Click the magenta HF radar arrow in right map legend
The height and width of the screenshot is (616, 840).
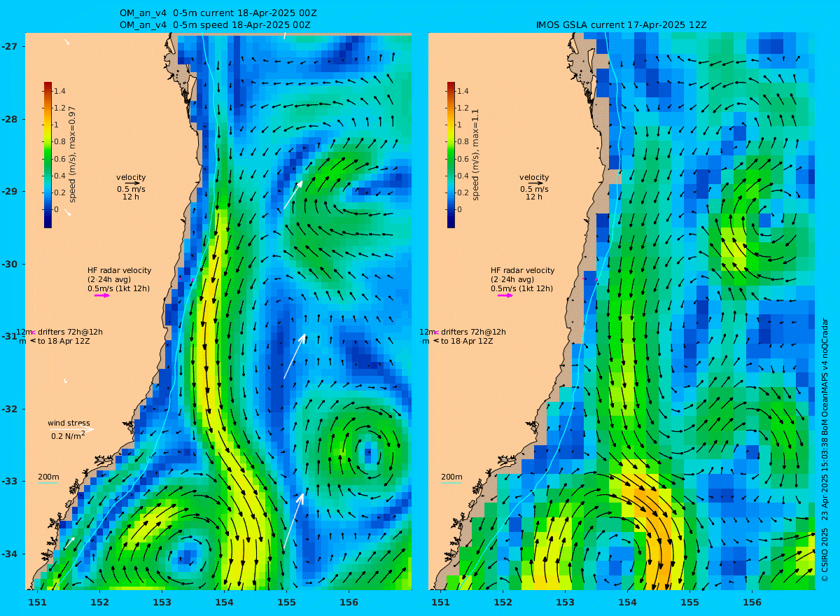505,295
